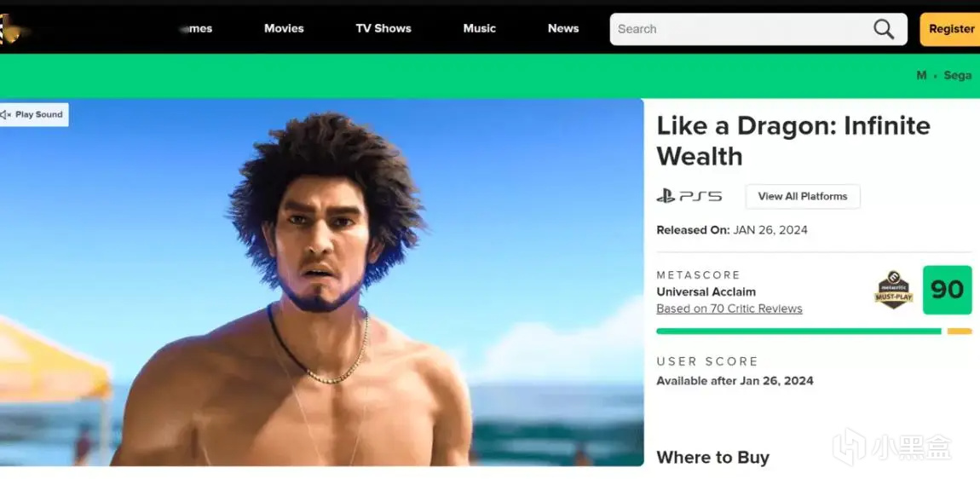Viewport: 980px width, 479px height.
Task: Open the Movies menu
Action: coord(284,29)
